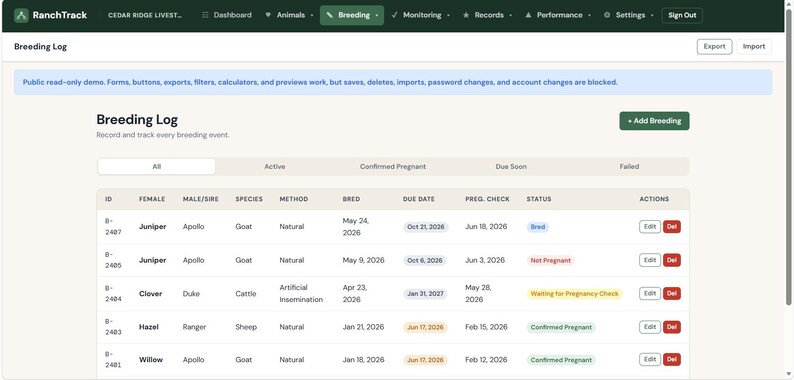This screenshot has width=794, height=380.
Task: Click the Waiting for Pregnancy Check badge
Action: coord(574,294)
